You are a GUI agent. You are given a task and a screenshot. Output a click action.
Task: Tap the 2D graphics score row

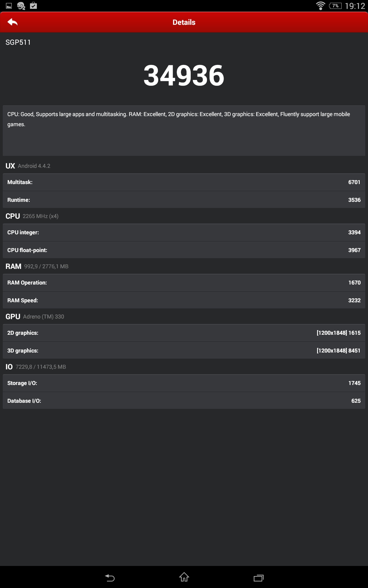[x=184, y=333]
